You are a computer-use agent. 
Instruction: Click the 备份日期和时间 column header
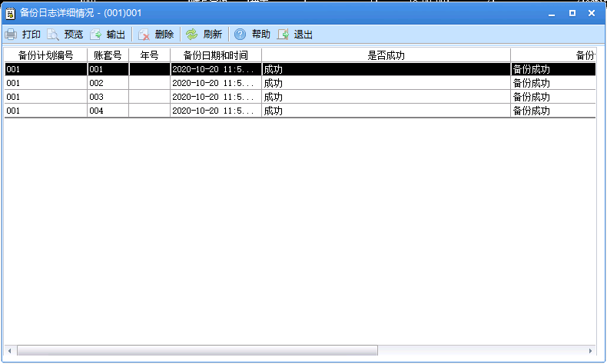point(215,55)
